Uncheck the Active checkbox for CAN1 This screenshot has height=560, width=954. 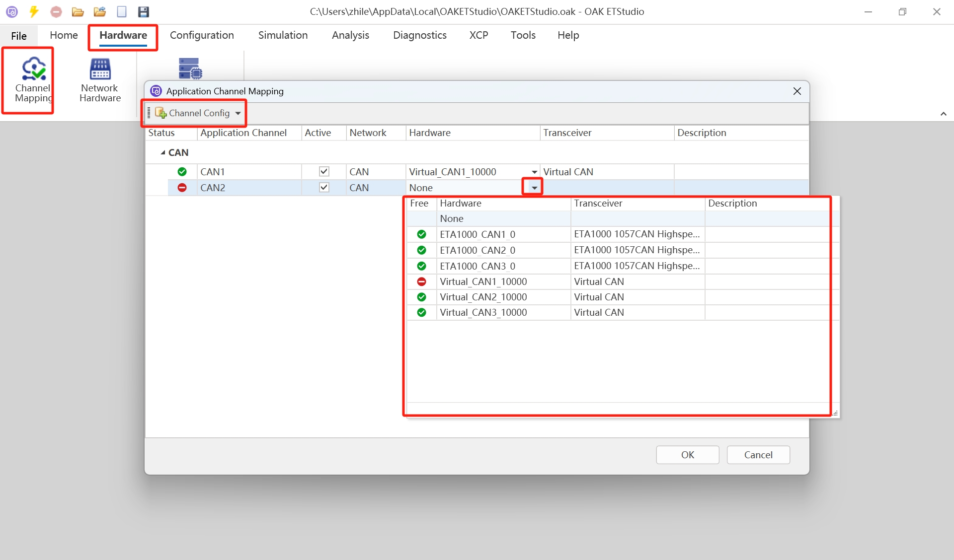click(324, 171)
